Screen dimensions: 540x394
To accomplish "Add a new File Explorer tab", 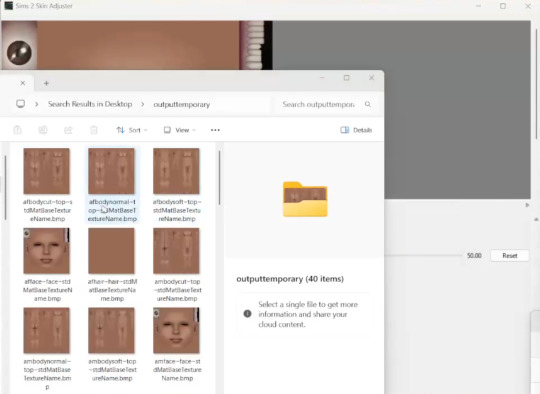I will pos(46,83).
